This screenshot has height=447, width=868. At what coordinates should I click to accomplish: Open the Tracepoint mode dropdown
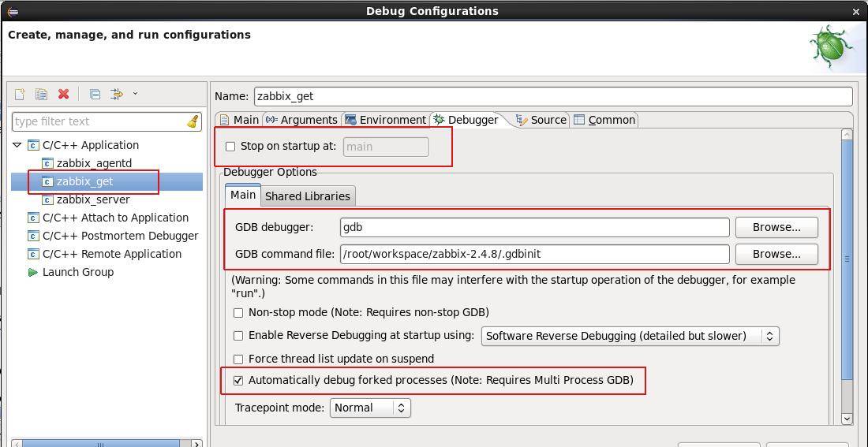coord(369,408)
